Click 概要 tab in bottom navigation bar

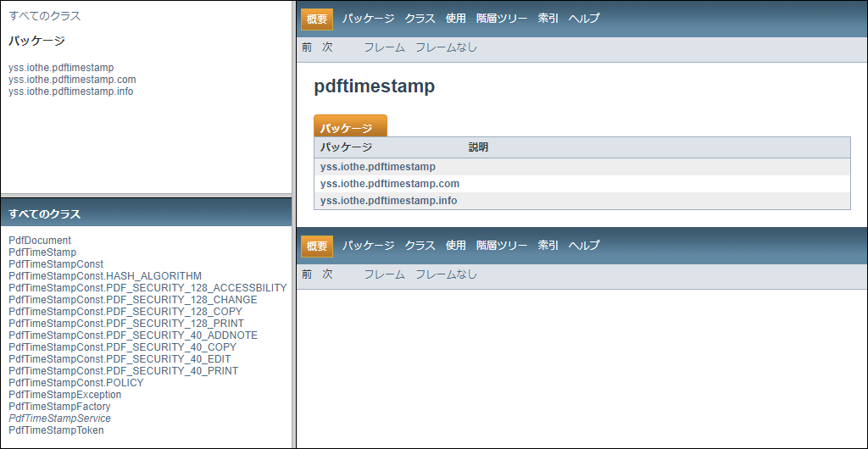coord(317,246)
